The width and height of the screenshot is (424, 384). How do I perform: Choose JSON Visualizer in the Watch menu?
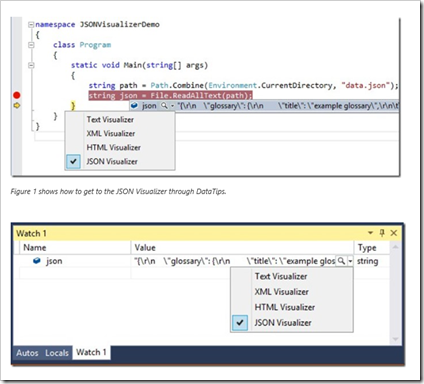292,323
